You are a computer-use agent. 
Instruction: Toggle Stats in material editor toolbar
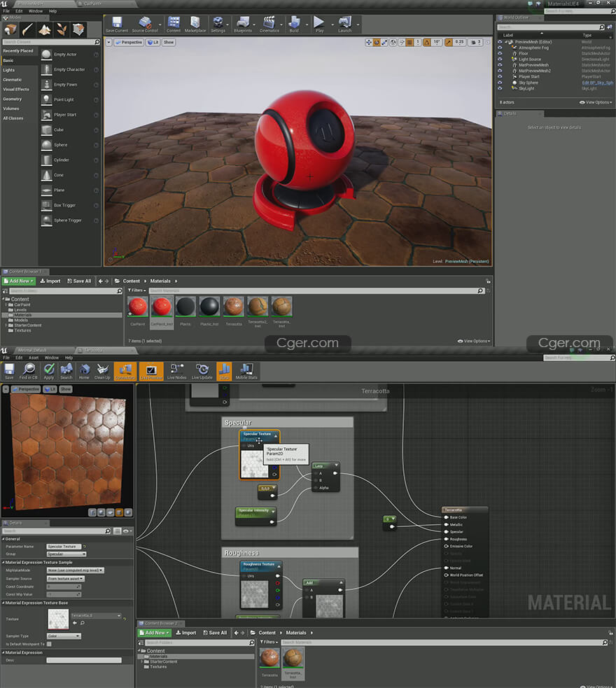[224, 371]
